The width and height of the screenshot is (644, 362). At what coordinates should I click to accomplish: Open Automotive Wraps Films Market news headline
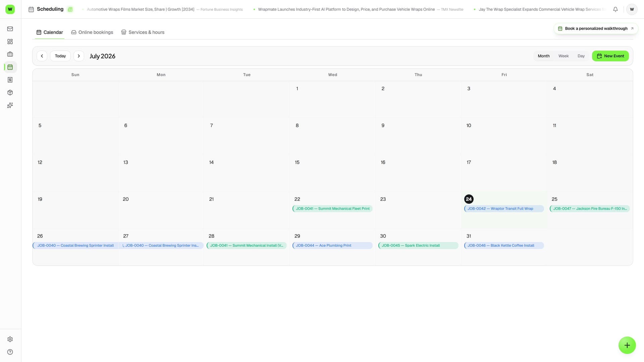coord(165,9)
